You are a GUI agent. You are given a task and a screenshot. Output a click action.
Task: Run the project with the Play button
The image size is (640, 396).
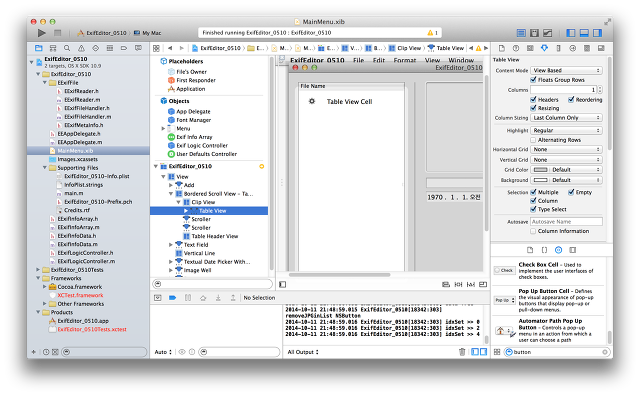tap(41, 33)
